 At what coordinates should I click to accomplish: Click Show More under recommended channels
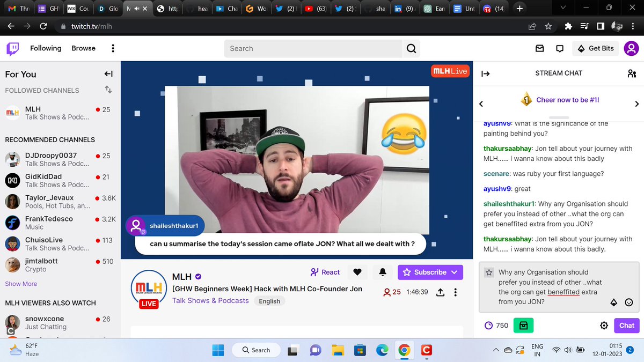(20, 284)
